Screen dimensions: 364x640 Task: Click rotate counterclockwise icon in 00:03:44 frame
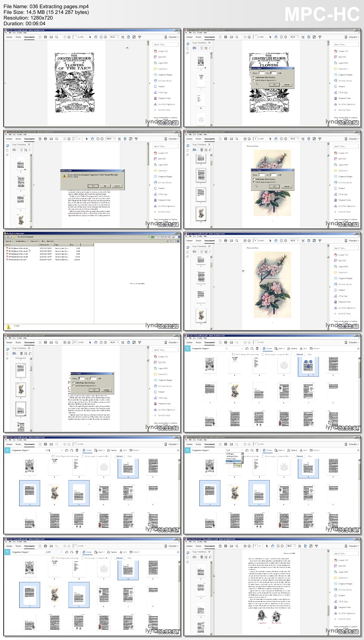[x=247, y=349]
